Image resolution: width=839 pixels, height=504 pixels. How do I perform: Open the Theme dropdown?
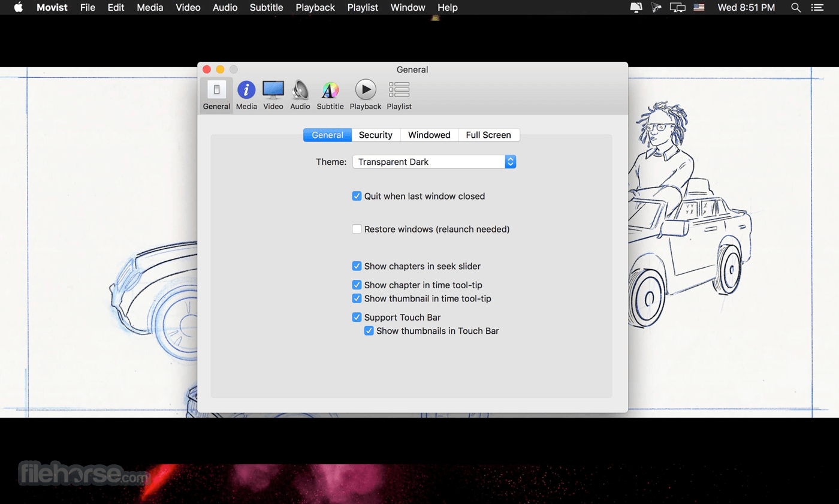434,162
